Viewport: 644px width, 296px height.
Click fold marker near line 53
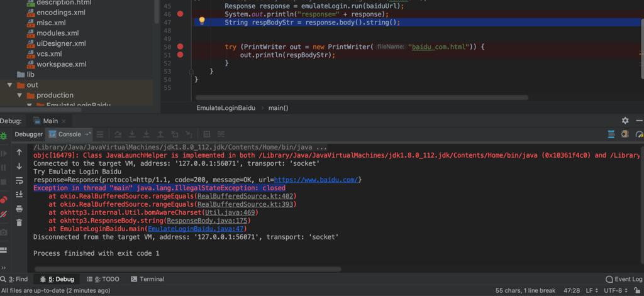[191, 72]
